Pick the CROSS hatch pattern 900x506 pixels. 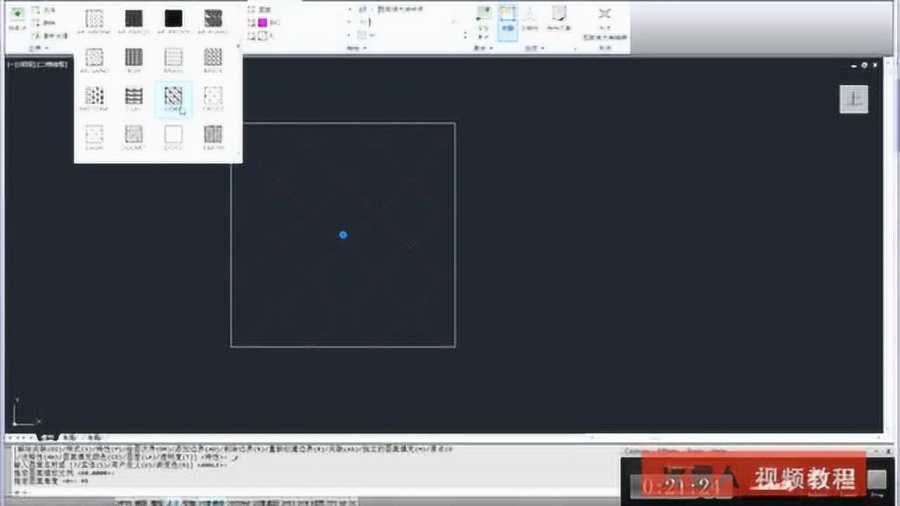pyautogui.click(x=213, y=97)
